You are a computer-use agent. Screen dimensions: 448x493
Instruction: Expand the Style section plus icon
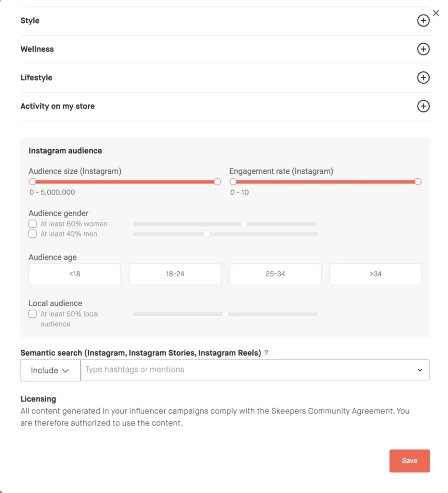click(x=423, y=21)
